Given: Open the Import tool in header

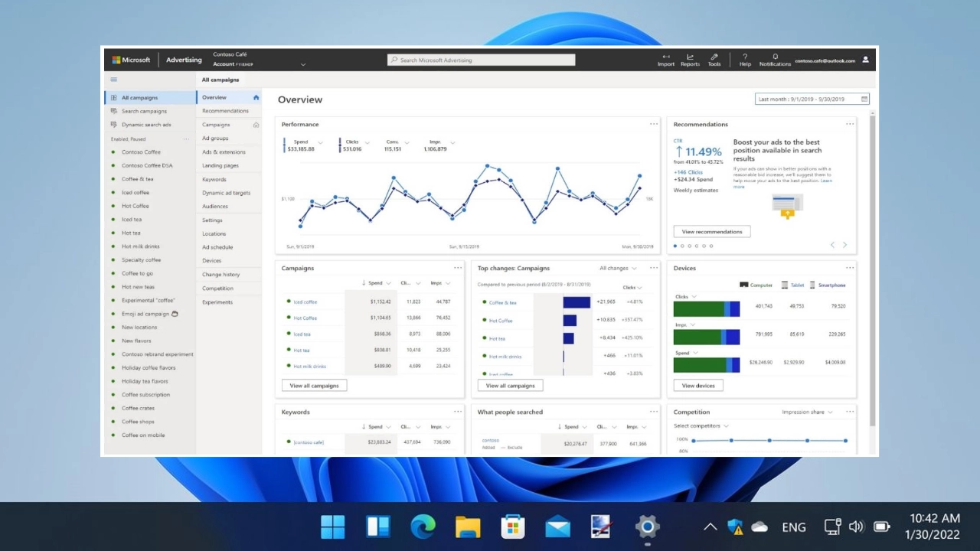Looking at the screenshot, I should [666, 60].
